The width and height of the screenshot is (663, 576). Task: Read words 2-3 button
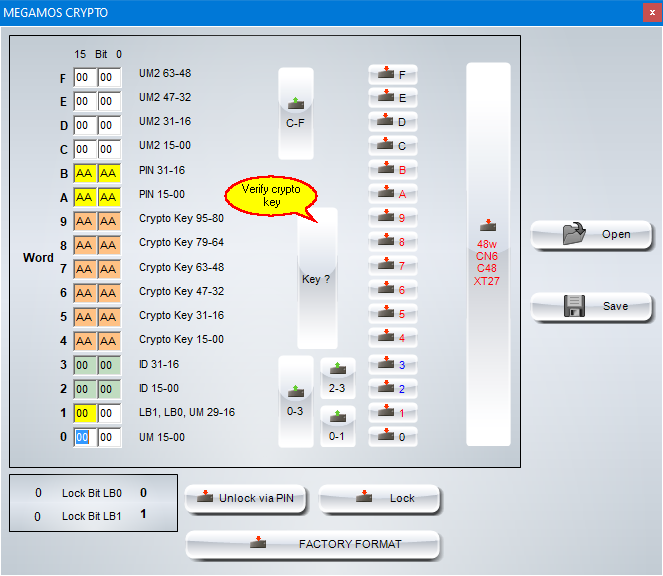[x=337, y=378]
